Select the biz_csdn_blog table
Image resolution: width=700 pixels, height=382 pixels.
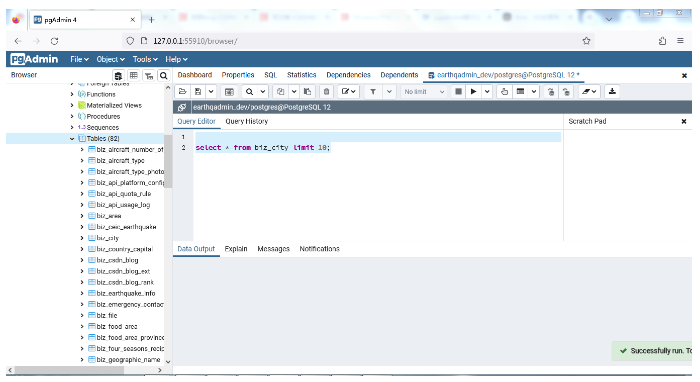coord(117,260)
